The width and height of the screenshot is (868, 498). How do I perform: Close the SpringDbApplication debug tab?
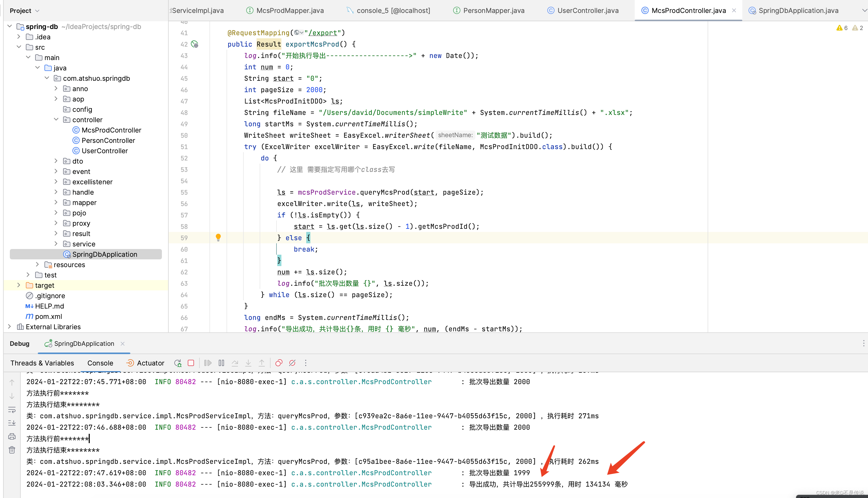click(123, 343)
